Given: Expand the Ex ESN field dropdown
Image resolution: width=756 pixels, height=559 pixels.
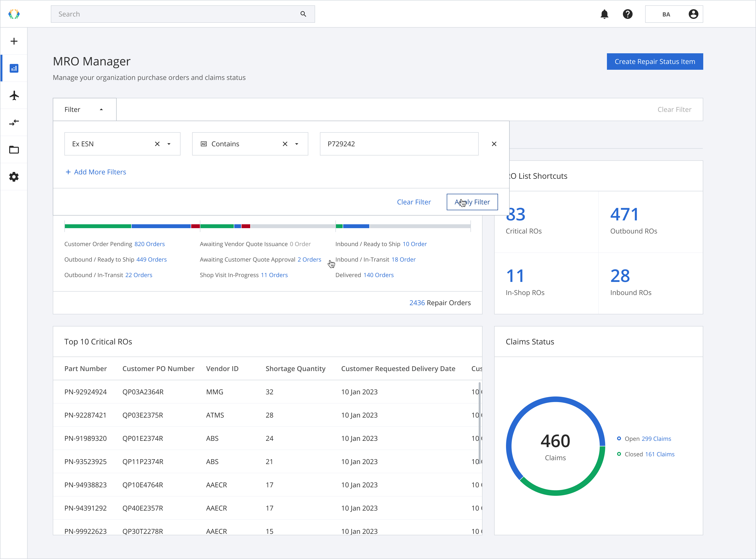Looking at the screenshot, I should point(169,144).
